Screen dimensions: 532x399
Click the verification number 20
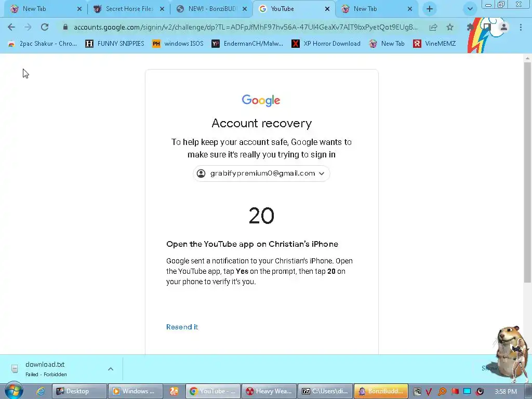(261, 216)
